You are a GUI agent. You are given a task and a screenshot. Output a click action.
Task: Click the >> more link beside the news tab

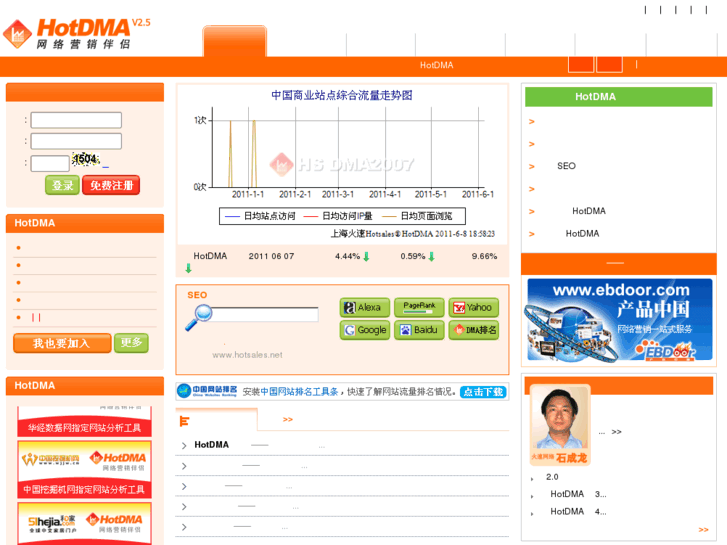(x=288, y=419)
